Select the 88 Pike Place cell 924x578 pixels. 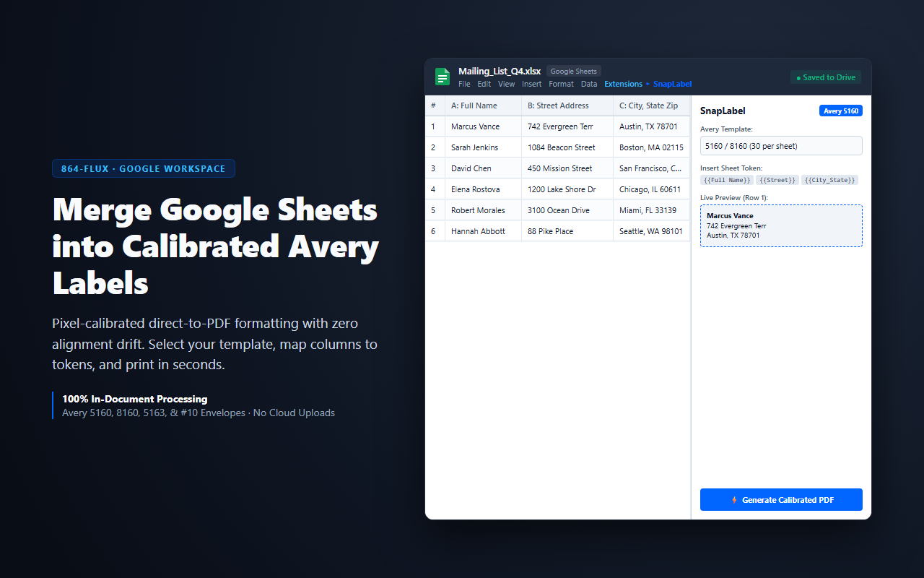567,231
